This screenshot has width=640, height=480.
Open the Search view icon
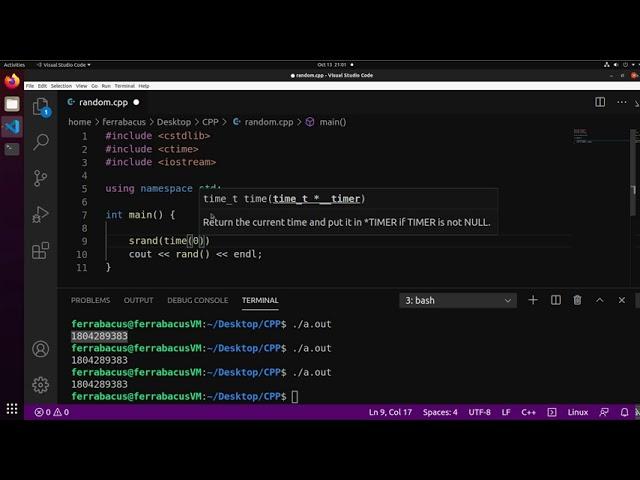[x=41, y=142]
